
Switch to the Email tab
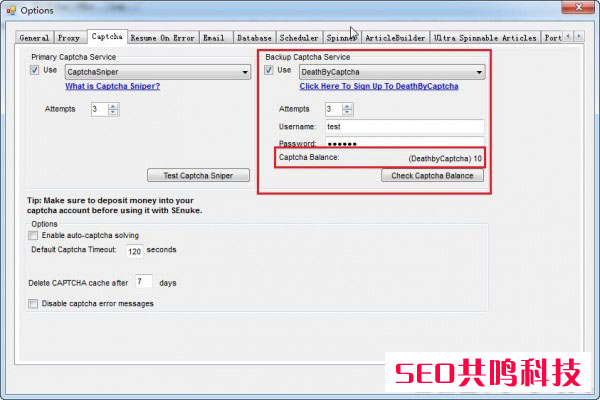215,38
